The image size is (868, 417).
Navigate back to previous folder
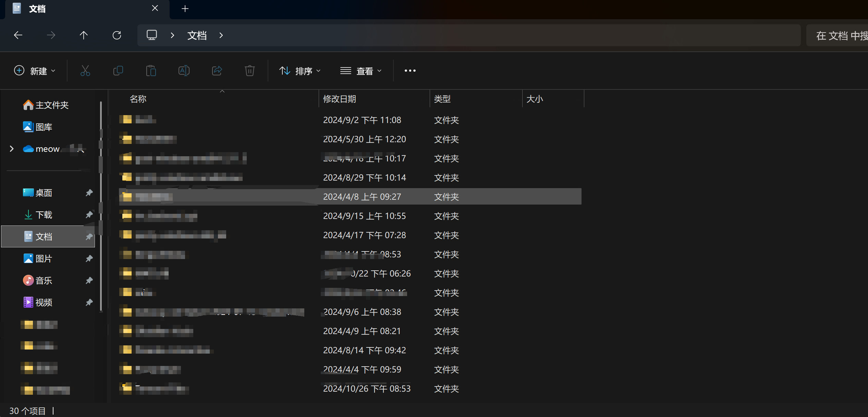[18, 35]
